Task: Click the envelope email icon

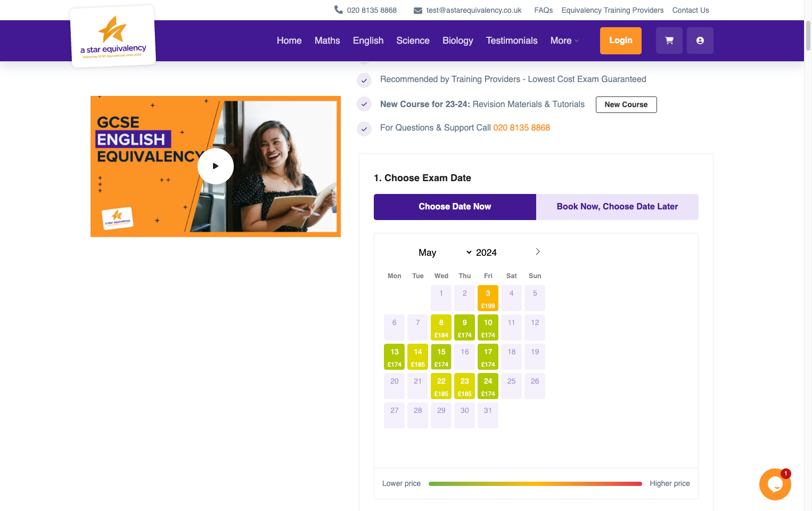Action: click(418, 10)
